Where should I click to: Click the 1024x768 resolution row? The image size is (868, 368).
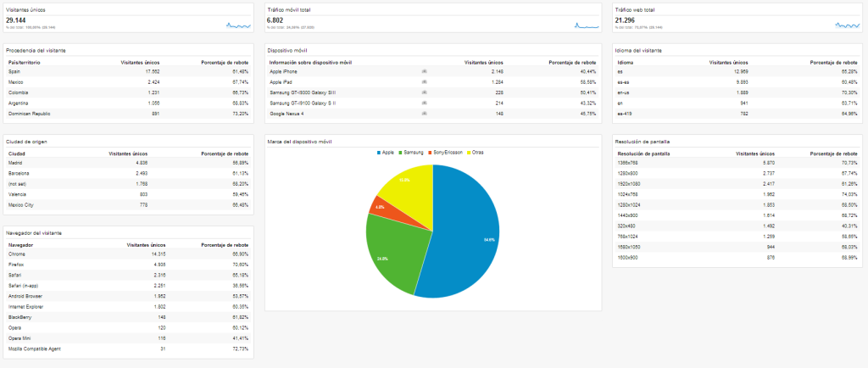point(738,194)
